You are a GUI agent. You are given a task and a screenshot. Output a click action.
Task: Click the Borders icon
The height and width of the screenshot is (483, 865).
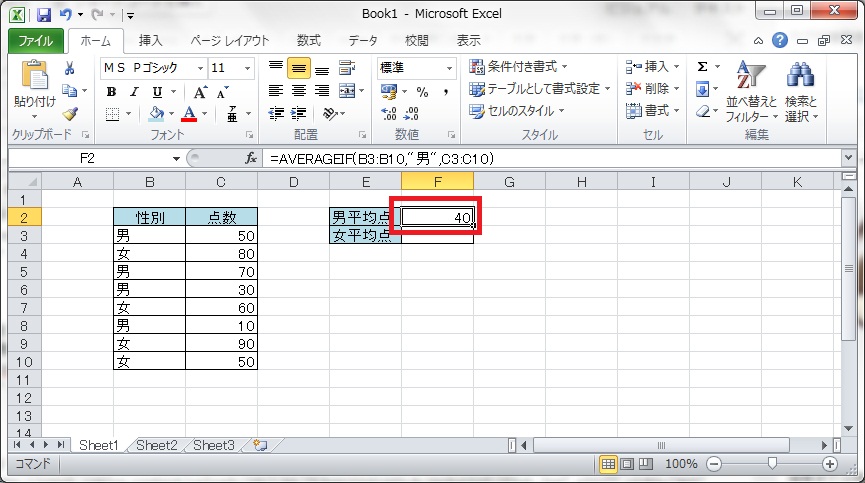[112, 114]
